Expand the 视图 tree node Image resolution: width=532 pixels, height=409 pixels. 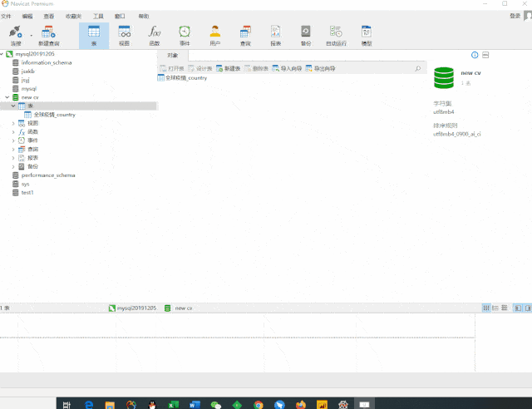pyautogui.click(x=13, y=123)
